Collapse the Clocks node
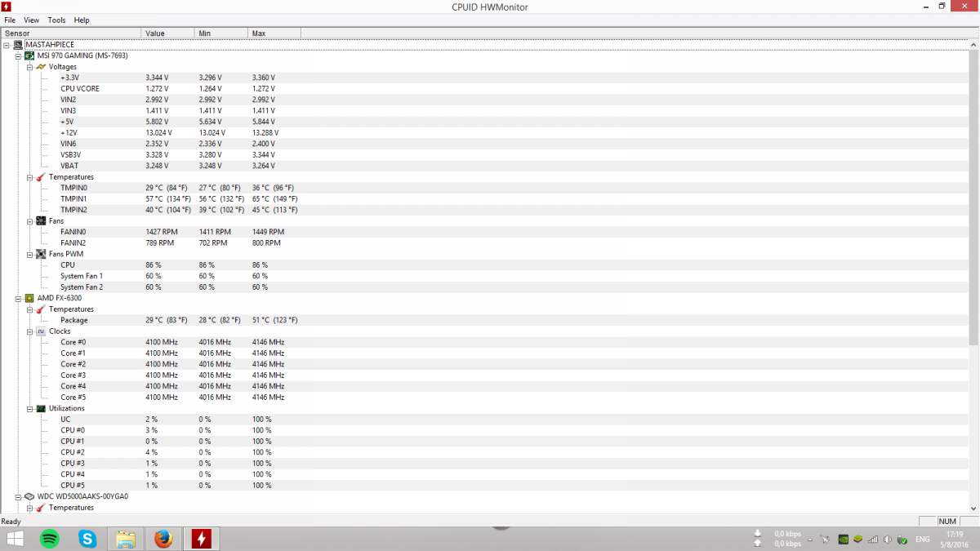This screenshot has width=980, height=551. 29,331
